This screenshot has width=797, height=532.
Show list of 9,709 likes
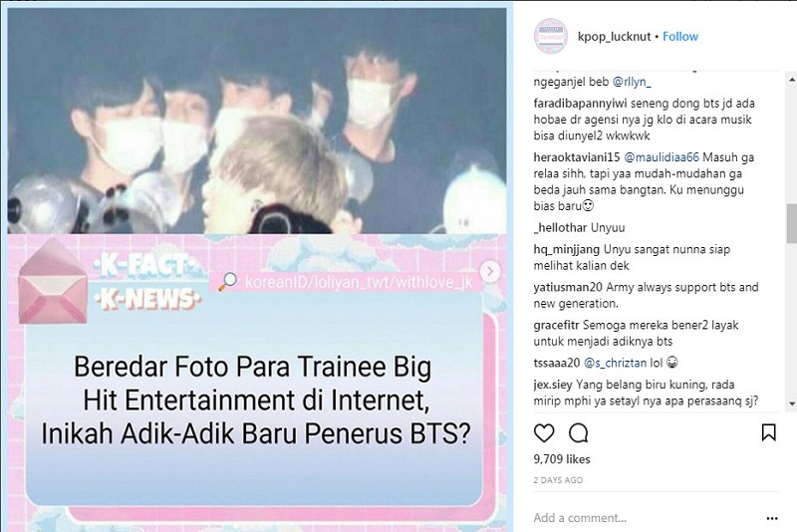[562, 459]
